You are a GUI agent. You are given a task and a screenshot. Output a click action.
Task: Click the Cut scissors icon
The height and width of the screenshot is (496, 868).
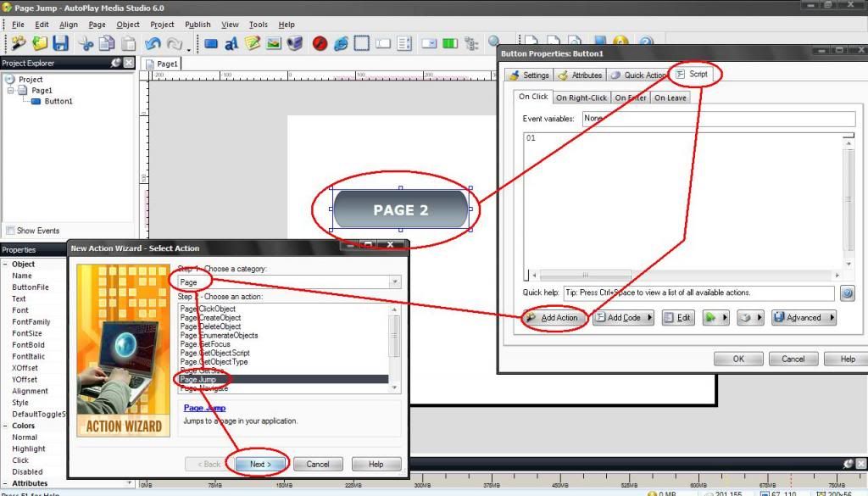tap(86, 43)
